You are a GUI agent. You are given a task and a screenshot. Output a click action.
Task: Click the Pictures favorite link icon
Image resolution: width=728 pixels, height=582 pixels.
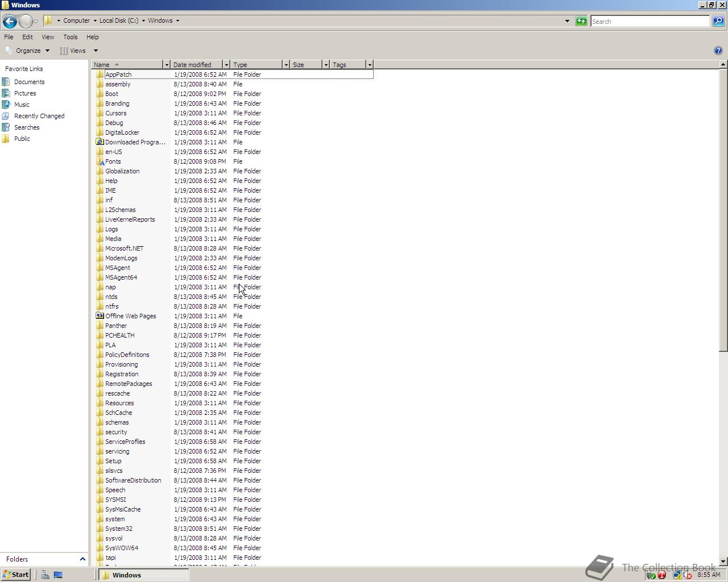point(6,93)
